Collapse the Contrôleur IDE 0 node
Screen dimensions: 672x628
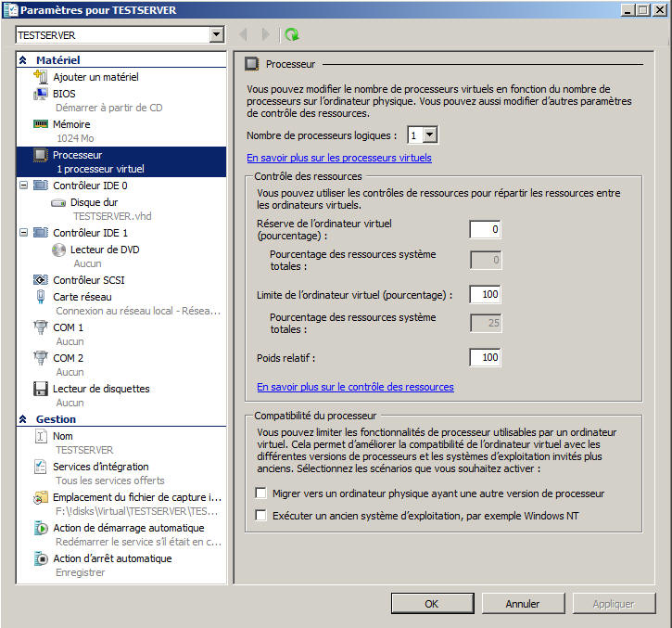pos(22,186)
